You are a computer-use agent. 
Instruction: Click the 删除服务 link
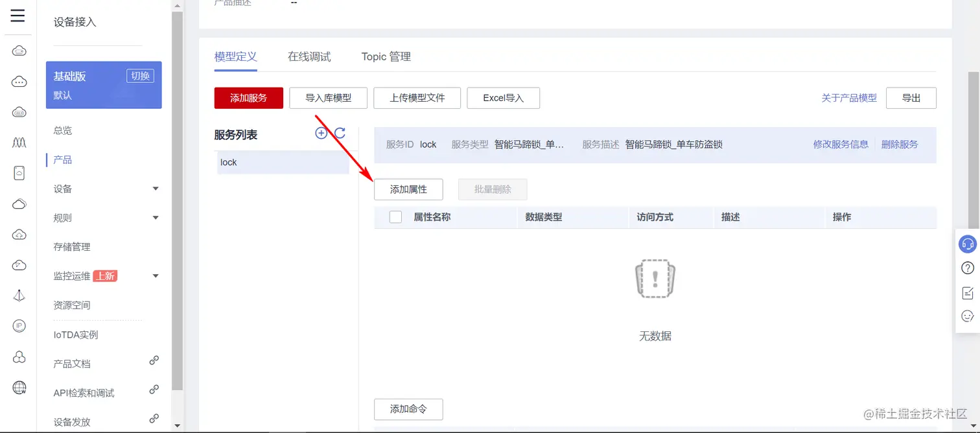tap(900, 144)
